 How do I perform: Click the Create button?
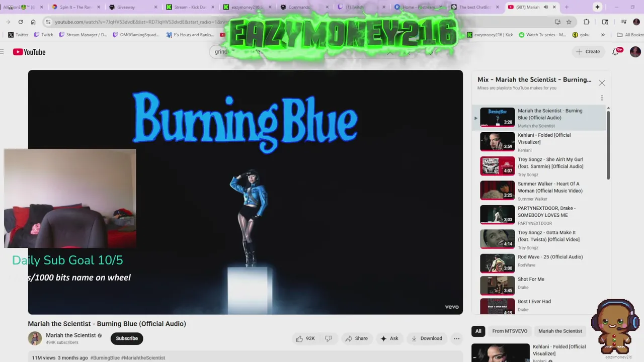[588, 51]
